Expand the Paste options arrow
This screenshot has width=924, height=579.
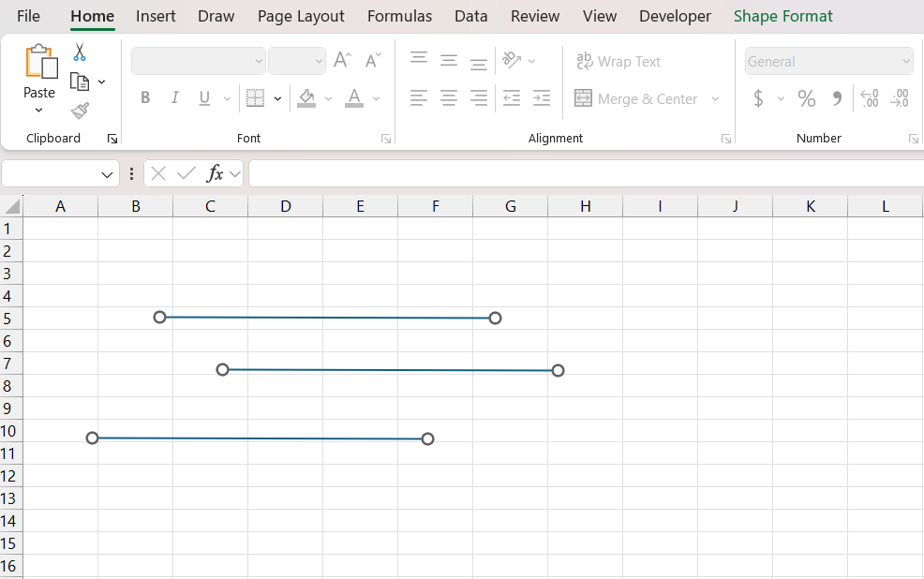39,111
